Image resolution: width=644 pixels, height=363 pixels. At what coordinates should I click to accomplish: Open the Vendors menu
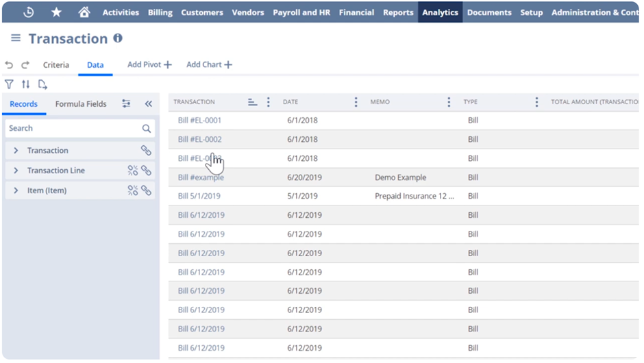pos(247,12)
